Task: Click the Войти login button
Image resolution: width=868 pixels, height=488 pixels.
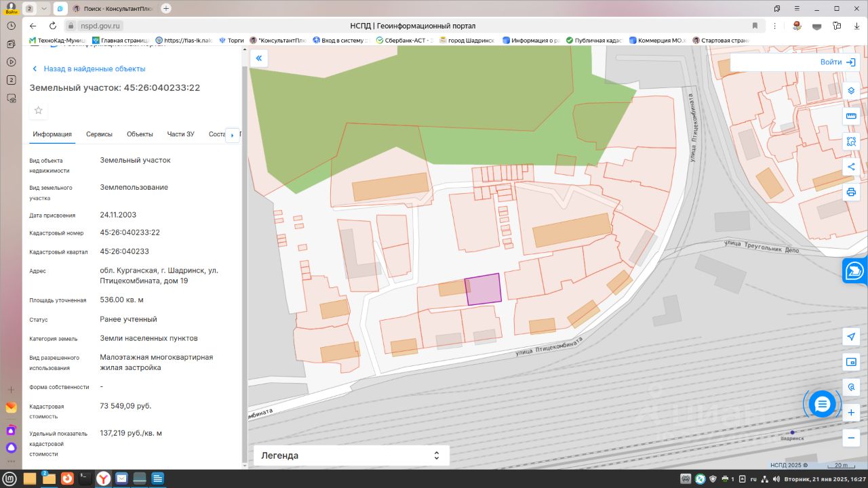Action: [837, 62]
